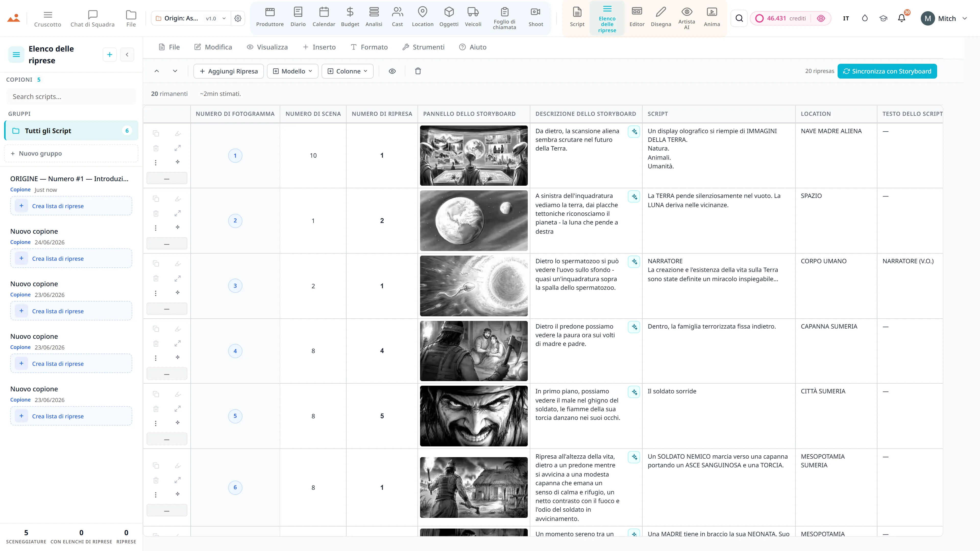The width and height of the screenshot is (980, 551).
Task: Add new group with Nuovo gruppo
Action: (x=71, y=154)
